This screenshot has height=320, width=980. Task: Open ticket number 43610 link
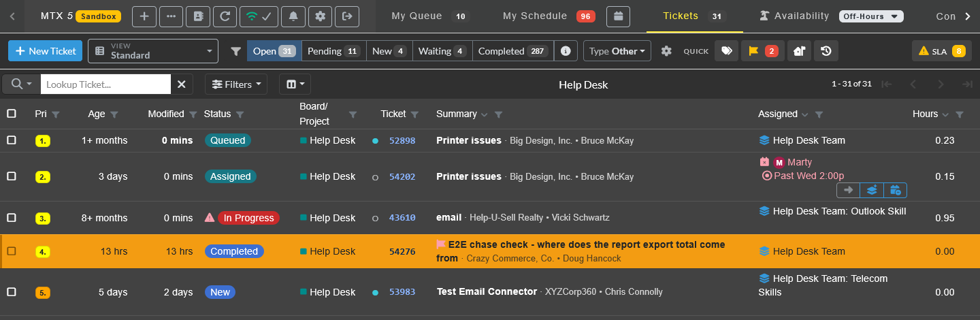402,219
